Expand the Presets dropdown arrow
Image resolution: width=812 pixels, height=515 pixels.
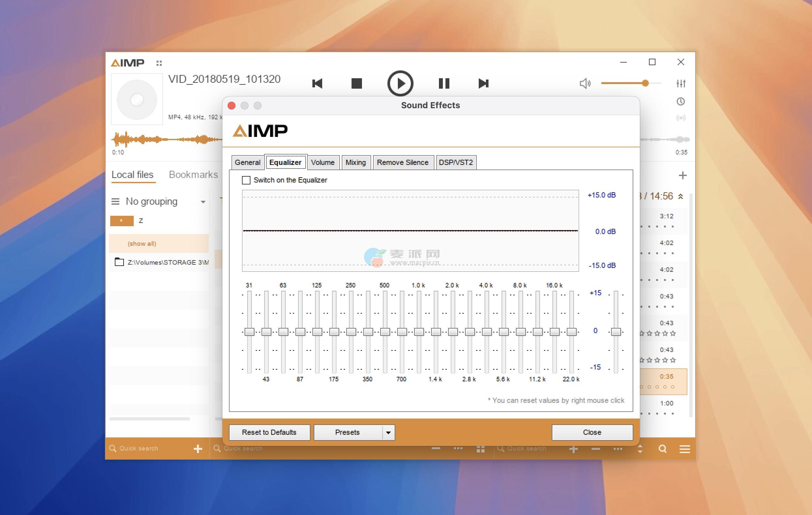(388, 433)
